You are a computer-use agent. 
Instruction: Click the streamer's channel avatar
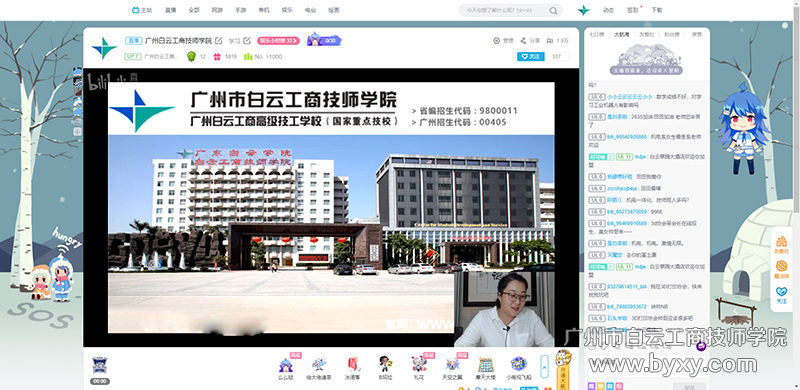[104, 48]
